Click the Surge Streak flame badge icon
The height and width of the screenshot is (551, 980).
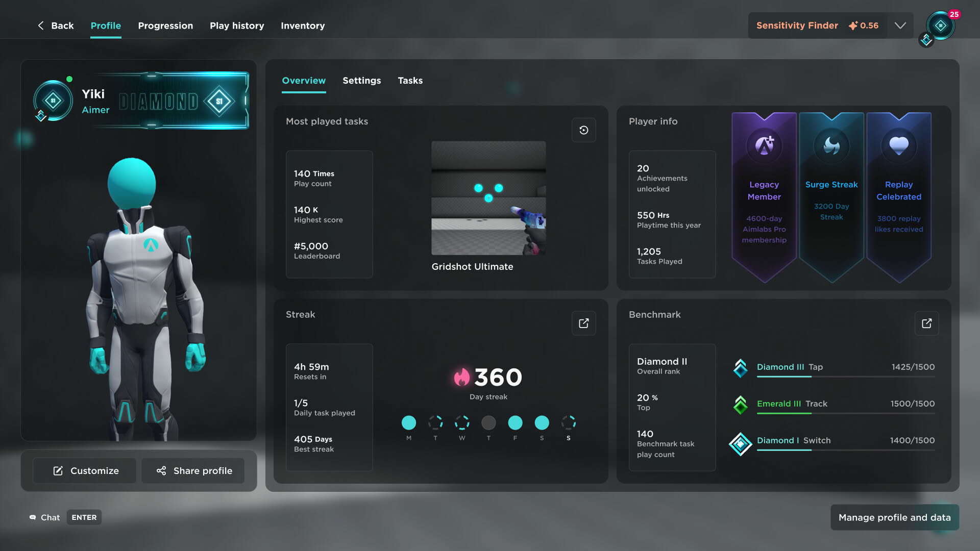point(831,146)
